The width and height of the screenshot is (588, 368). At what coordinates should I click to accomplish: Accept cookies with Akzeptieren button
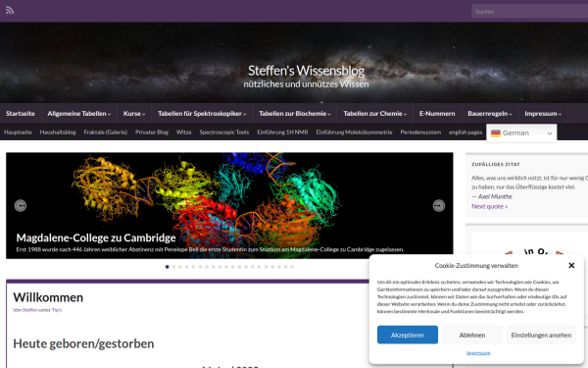tap(408, 335)
